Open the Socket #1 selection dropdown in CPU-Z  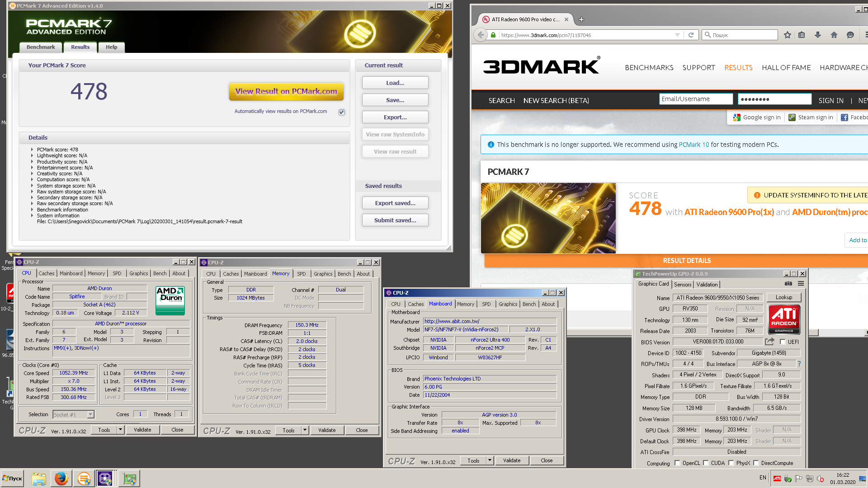tap(90, 414)
